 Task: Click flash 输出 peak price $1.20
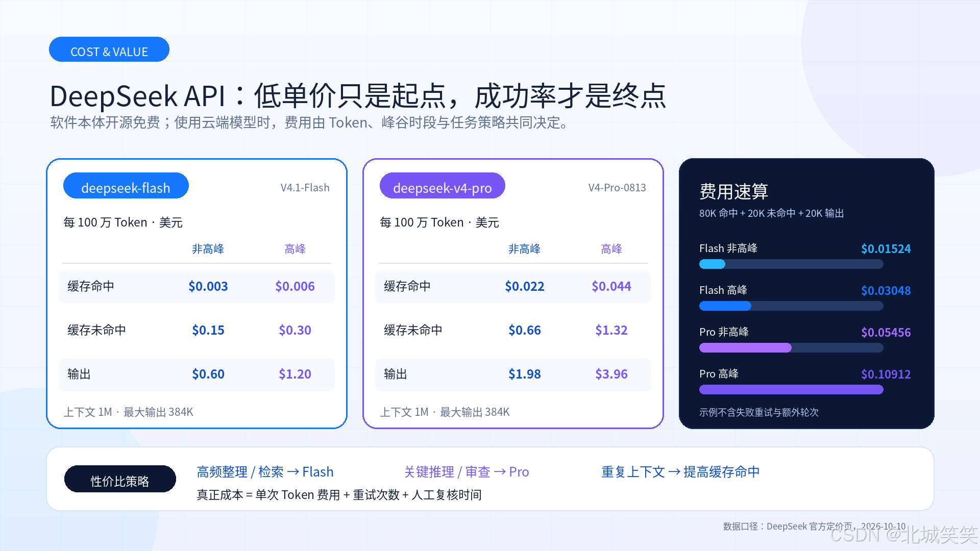(295, 374)
